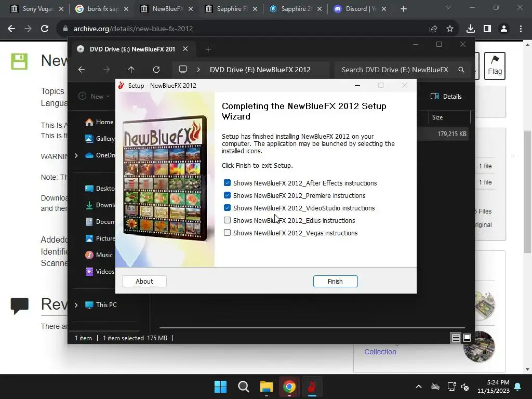Go up one folder in Explorer
This screenshot has height=399, width=532.
point(131,70)
